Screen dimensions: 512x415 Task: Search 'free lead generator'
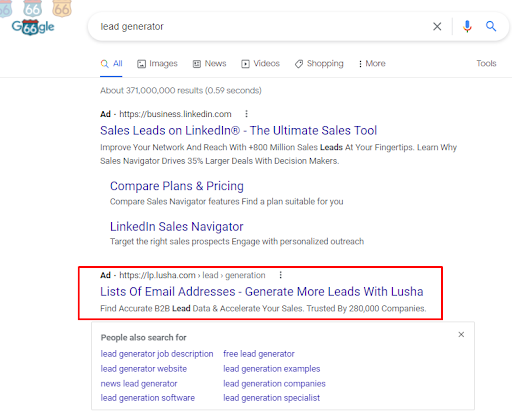(x=259, y=354)
